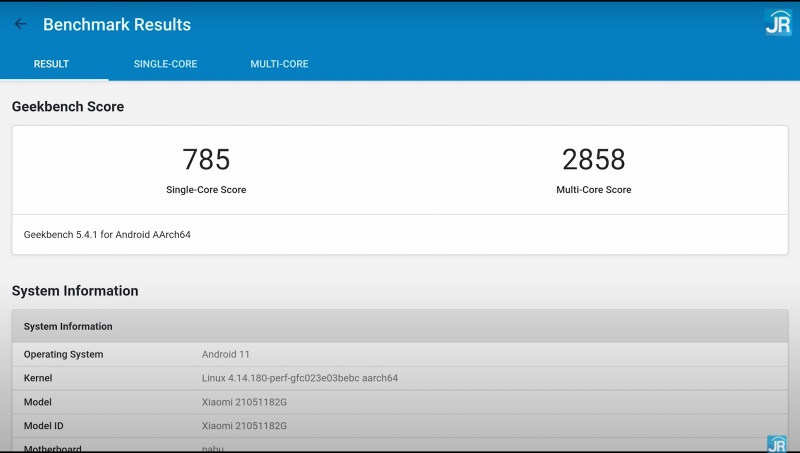Click the JR watermark at bottom-right

(x=776, y=443)
